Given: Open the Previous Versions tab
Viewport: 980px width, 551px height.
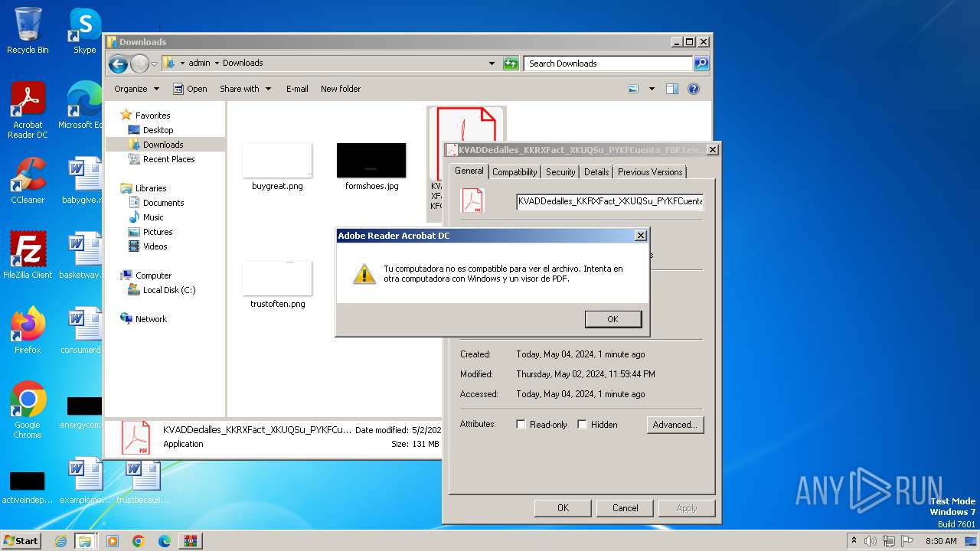Looking at the screenshot, I should click(650, 172).
